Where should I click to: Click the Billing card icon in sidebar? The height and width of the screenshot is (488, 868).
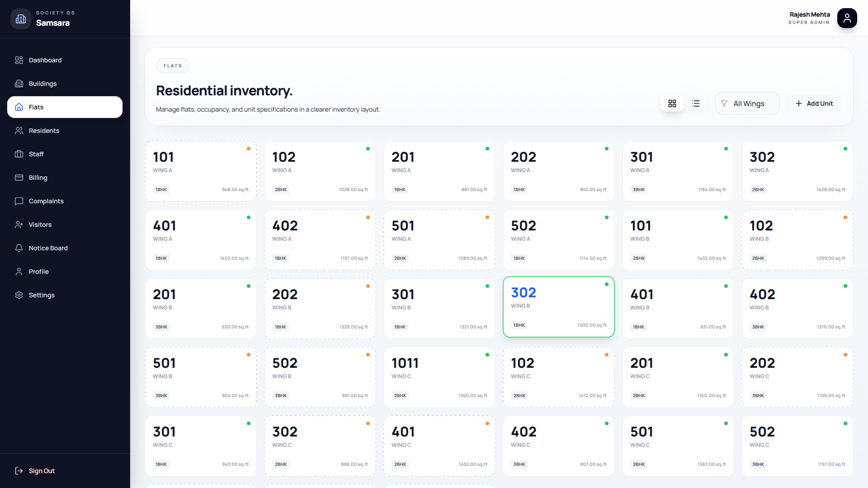19,178
